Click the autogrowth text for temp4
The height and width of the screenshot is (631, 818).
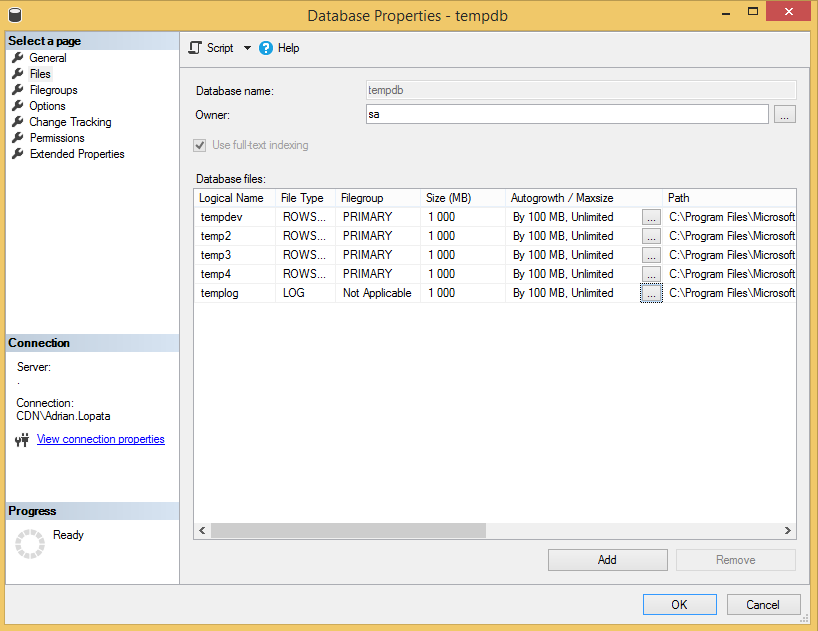tap(563, 274)
